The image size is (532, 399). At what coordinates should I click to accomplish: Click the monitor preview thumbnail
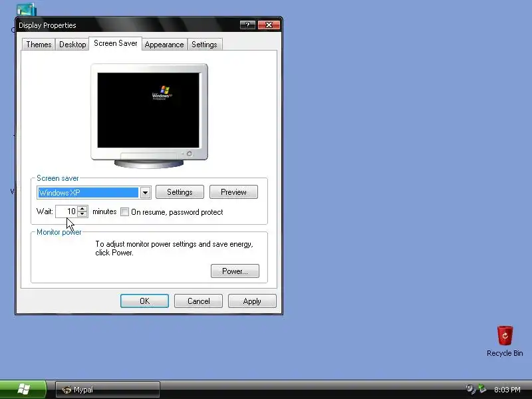149,115
